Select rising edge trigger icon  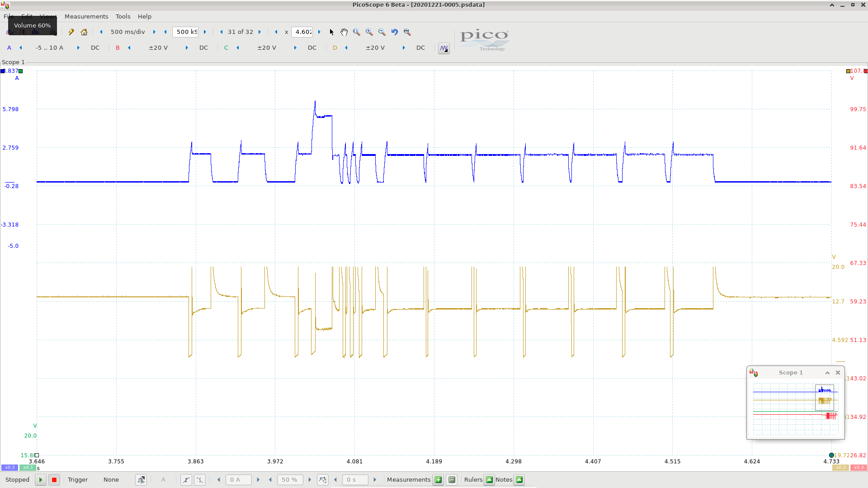[186, 480]
